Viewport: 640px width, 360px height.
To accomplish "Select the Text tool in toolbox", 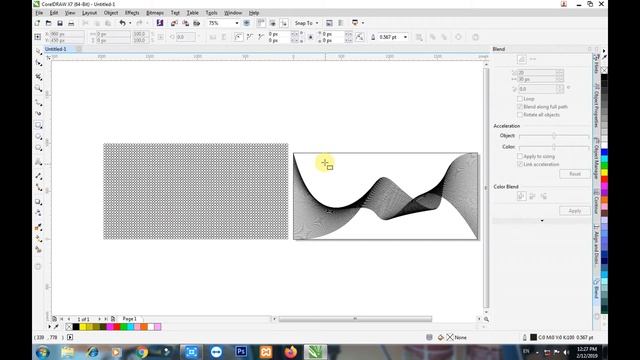I will [38, 162].
